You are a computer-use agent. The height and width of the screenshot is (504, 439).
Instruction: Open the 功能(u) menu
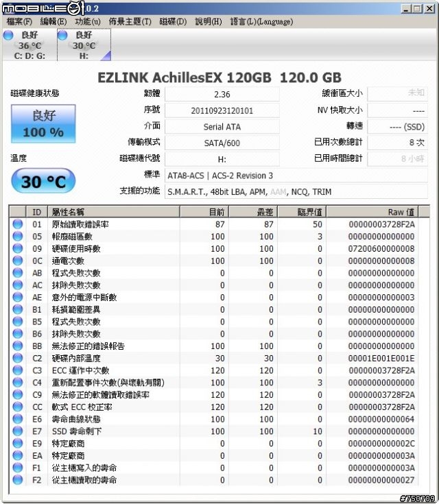(x=88, y=21)
